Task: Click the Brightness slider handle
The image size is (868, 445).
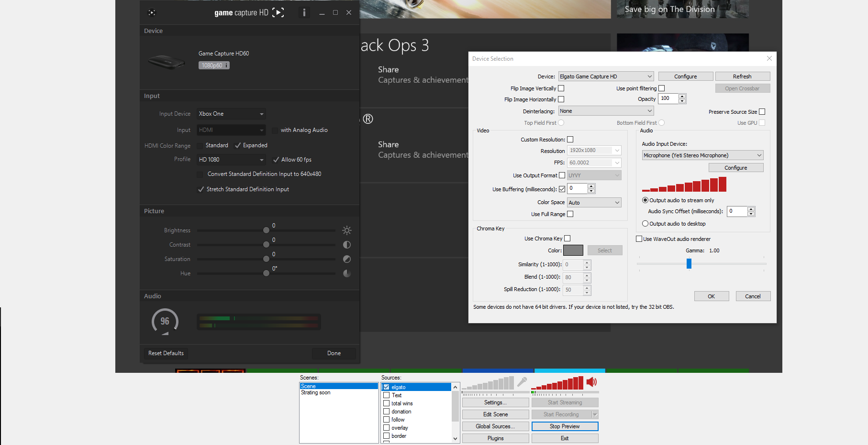Action: tap(266, 230)
